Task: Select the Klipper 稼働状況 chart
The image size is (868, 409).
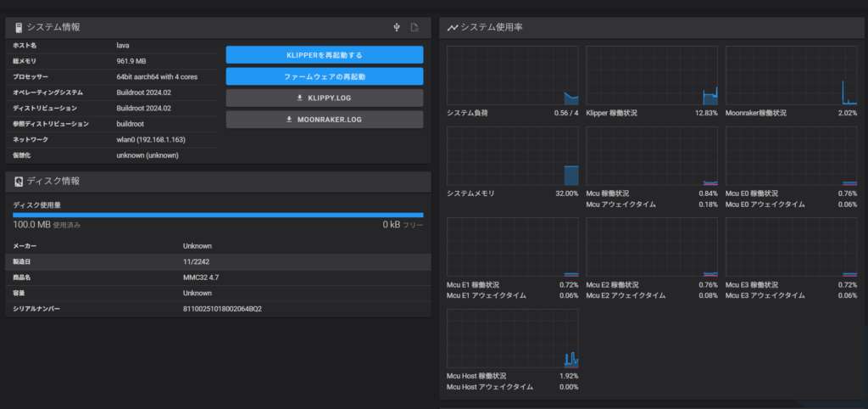Action: click(x=651, y=76)
